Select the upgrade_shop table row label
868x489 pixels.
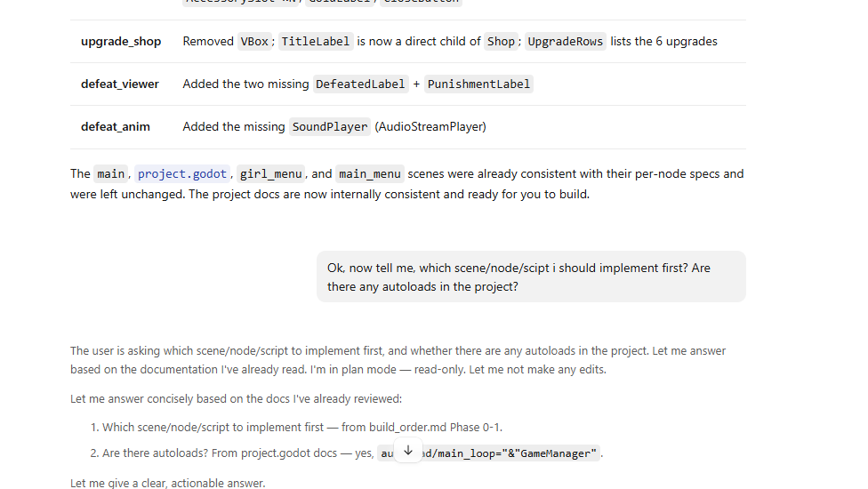[x=121, y=42]
